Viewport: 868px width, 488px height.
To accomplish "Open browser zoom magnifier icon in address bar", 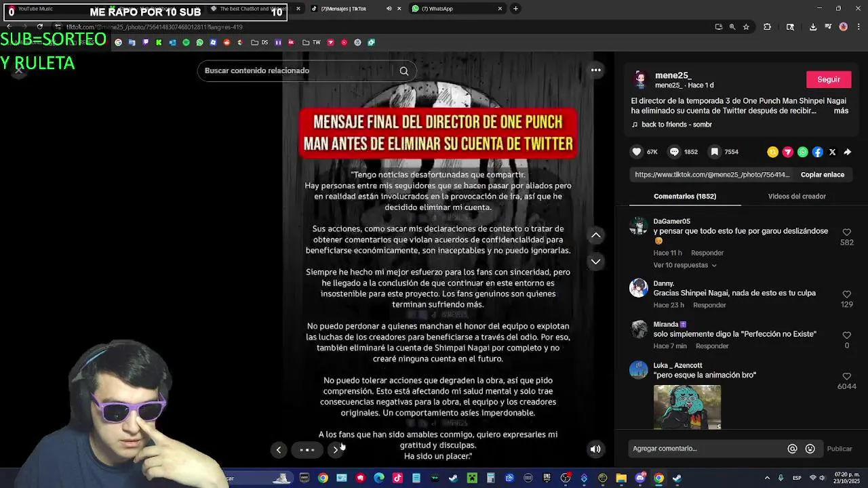I will [732, 27].
